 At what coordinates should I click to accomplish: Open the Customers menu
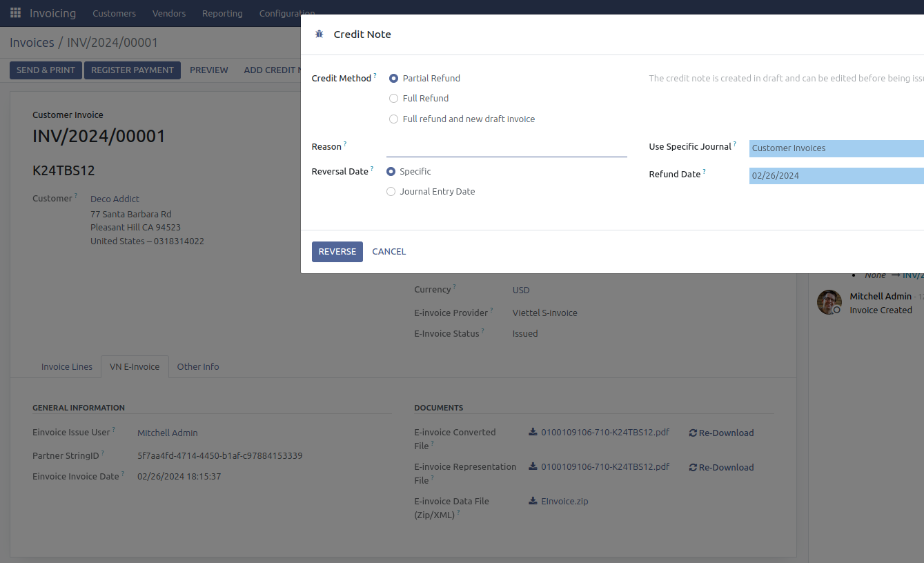pyautogui.click(x=114, y=13)
